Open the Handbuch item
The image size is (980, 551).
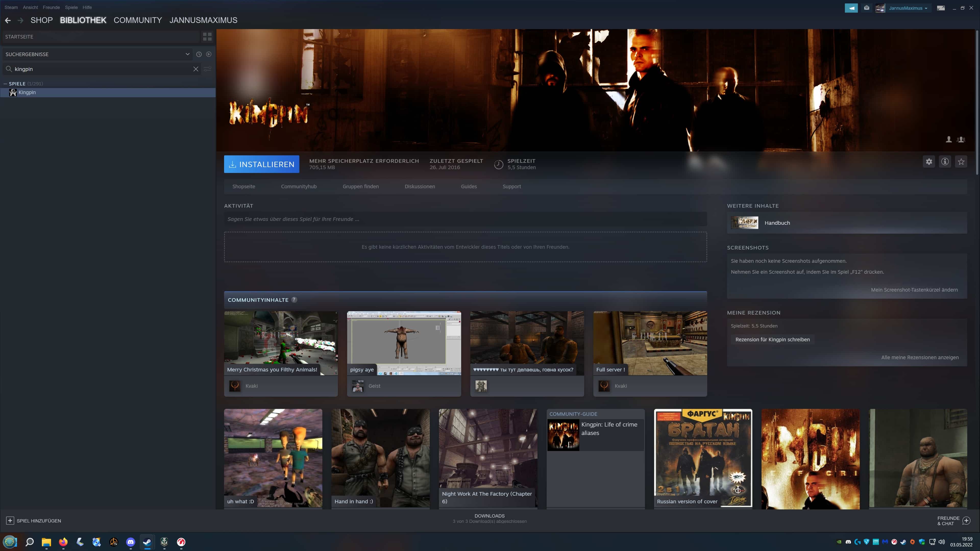click(847, 223)
